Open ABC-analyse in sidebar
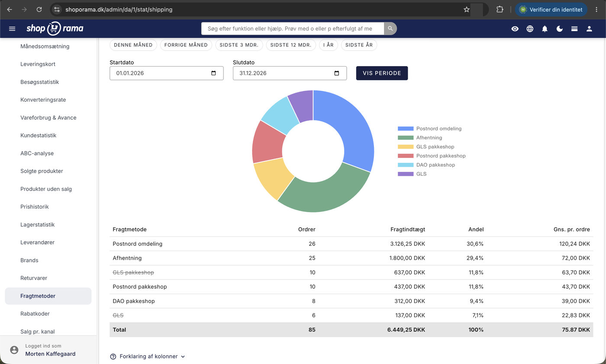Screen dimensions: 606x364 click(37, 153)
